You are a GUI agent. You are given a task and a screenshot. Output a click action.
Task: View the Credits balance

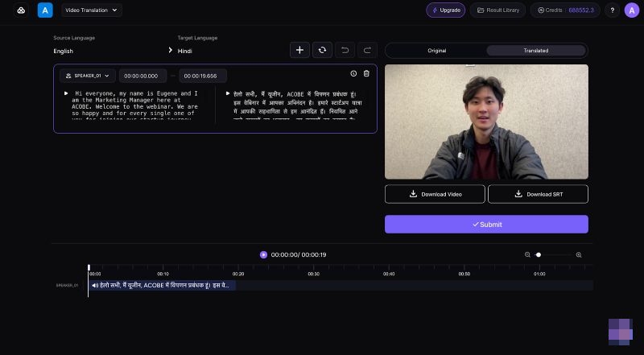[565, 10]
